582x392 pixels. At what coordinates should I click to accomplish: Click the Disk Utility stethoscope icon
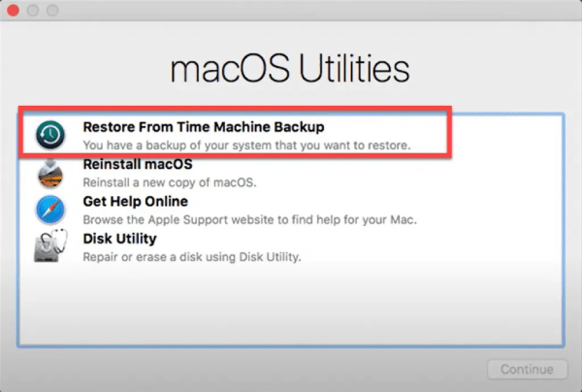point(49,248)
